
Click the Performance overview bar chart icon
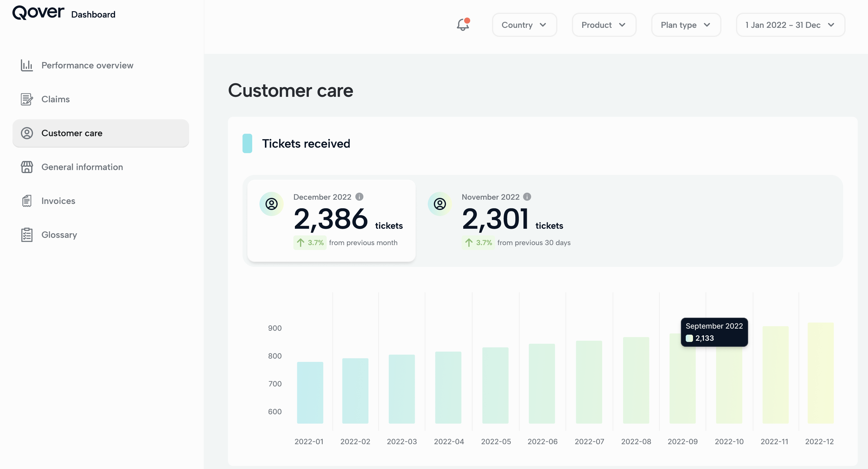click(x=27, y=65)
